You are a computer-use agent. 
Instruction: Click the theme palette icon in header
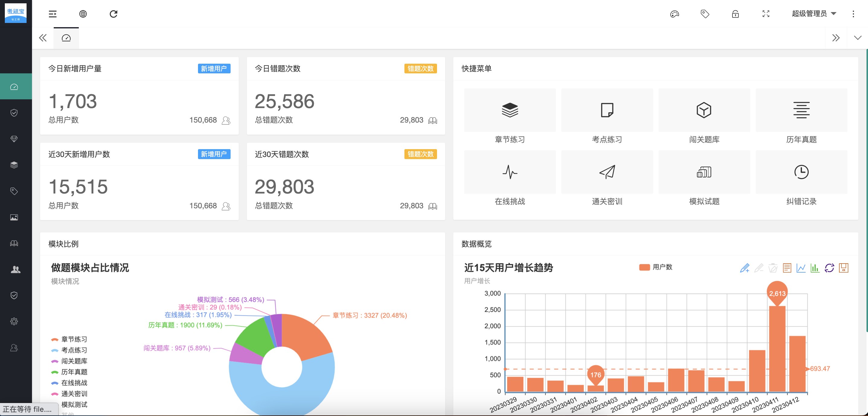674,14
